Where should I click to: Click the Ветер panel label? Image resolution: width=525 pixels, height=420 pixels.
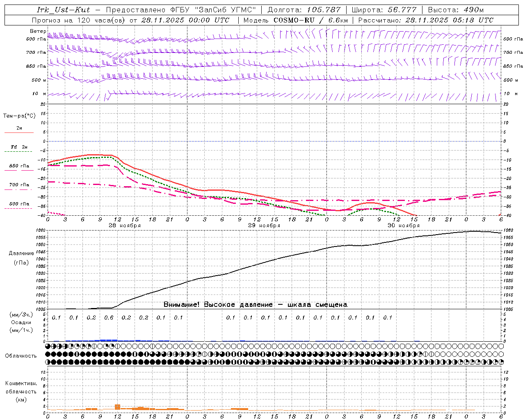tap(38, 31)
